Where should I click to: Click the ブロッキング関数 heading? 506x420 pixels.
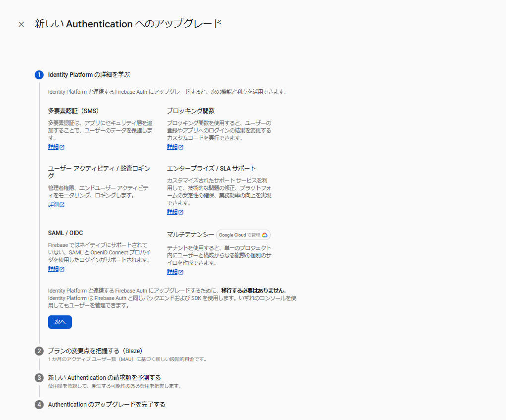tap(191, 111)
